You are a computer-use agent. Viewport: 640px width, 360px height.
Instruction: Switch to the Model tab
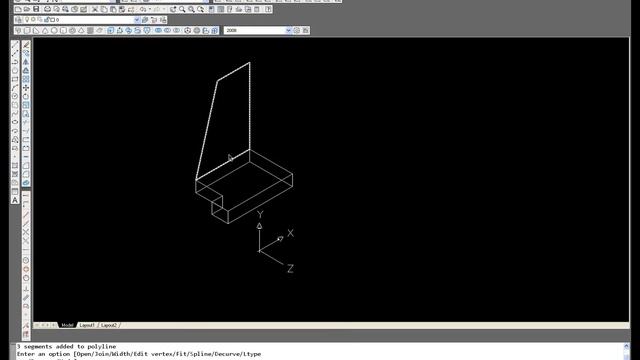pos(68,325)
